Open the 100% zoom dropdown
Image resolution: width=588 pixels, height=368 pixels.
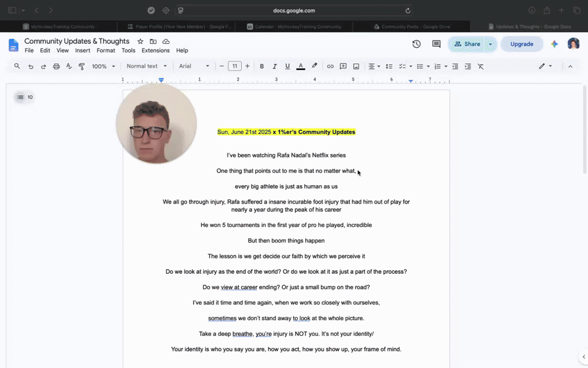[103, 67]
